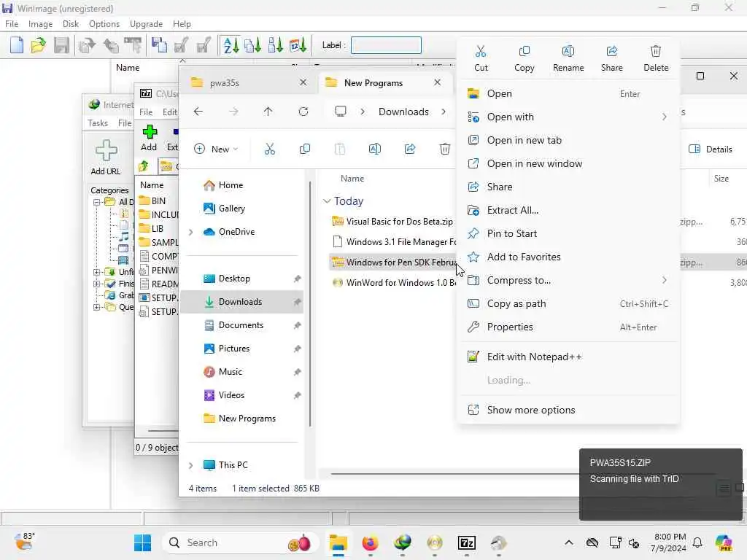Screen dimensions: 747x560
Task: Expand Downloads breadcrumb chevron in address bar
Action: pyautogui.click(x=444, y=112)
